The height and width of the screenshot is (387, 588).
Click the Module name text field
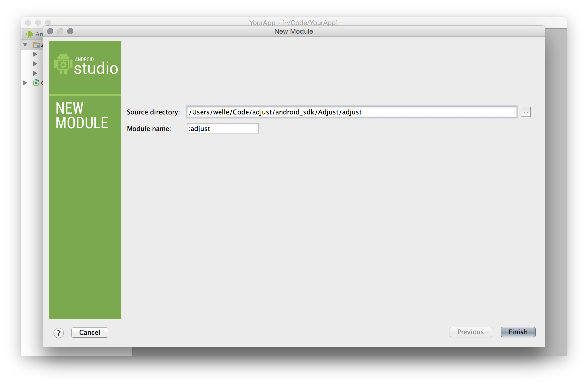[x=222, y=128]
